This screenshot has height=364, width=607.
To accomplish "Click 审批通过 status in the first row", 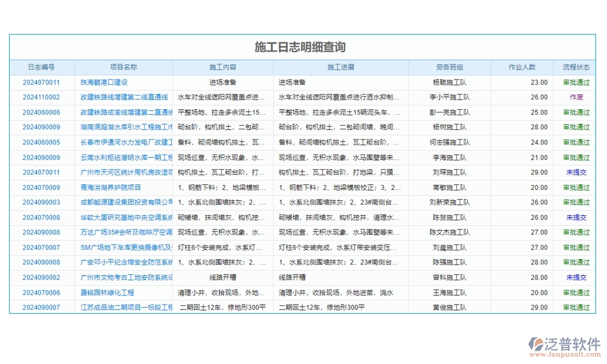I will 575,82.
